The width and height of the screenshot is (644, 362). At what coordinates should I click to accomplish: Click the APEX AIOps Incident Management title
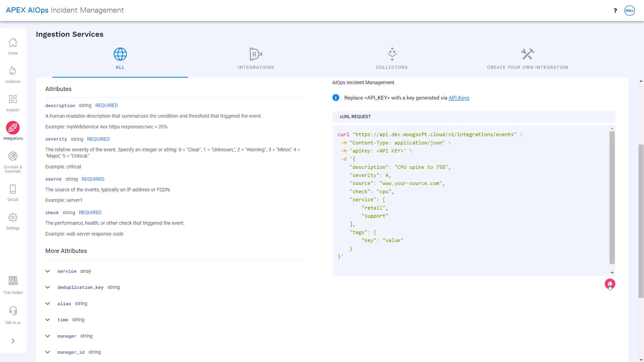coord(65,10)
